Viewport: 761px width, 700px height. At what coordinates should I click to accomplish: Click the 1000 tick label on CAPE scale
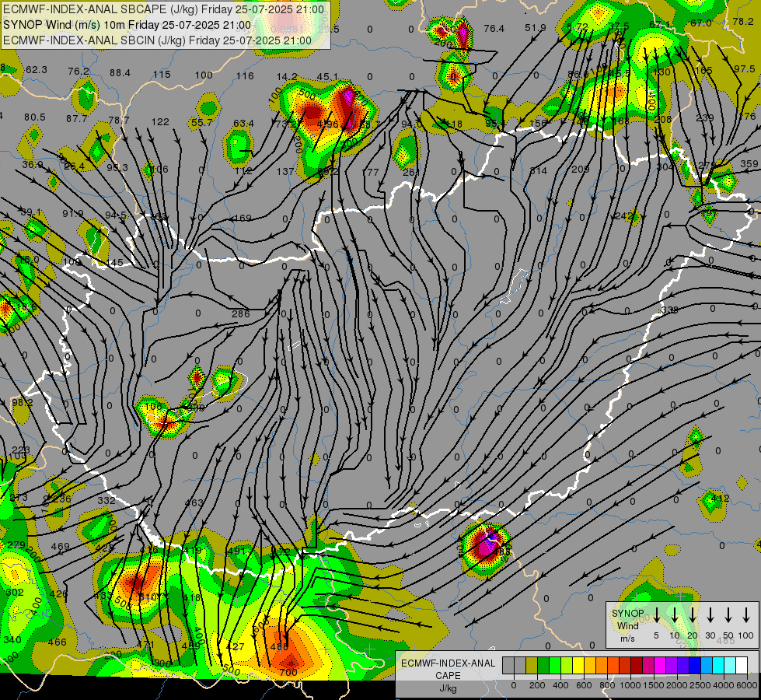630,685
